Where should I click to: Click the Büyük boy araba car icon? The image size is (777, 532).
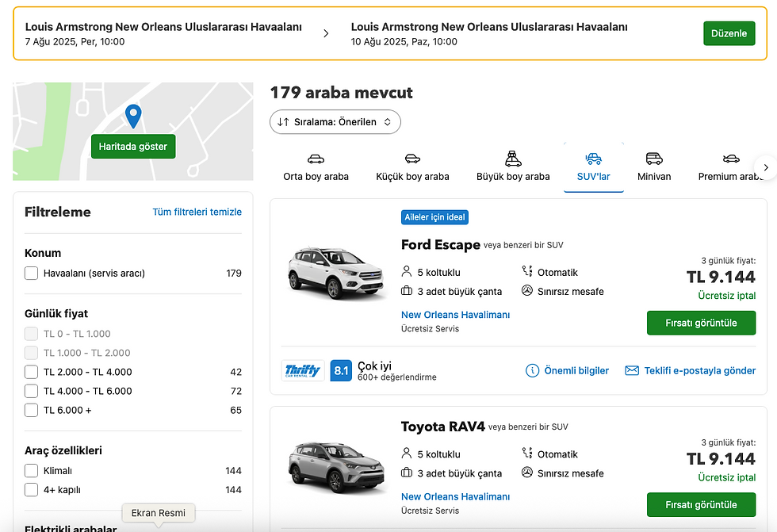pyautogui.click(x=514, y=159)
